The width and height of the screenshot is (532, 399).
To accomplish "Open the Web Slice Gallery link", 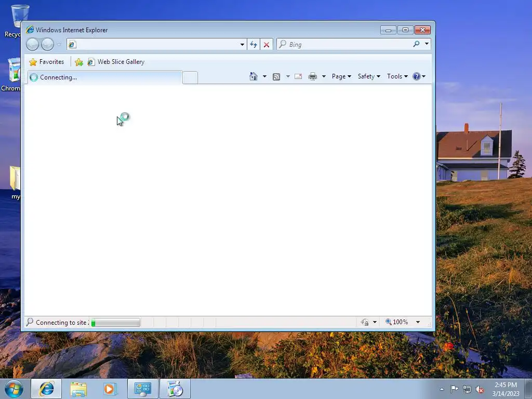I will [116, 62].
